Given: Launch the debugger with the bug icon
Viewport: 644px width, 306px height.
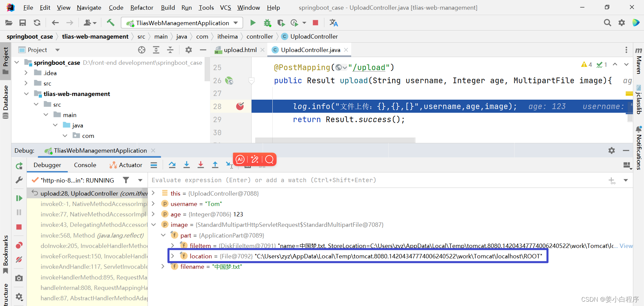Looking at the screenshot, I should click(x=267, y=22).
